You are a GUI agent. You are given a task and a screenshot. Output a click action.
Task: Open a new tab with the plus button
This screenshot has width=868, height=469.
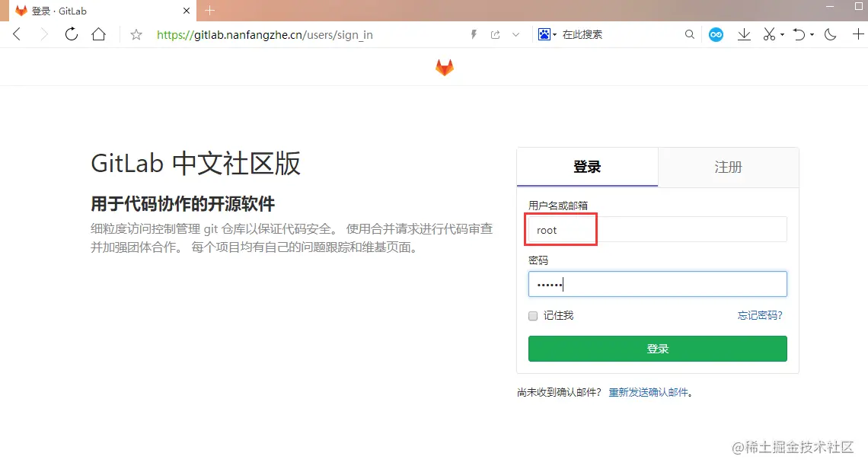click(210, 11)
